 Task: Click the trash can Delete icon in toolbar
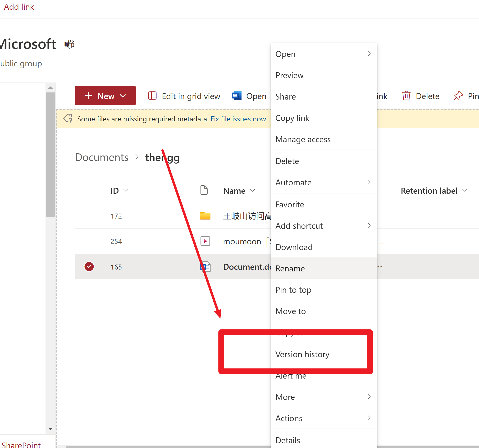point(406,96)
